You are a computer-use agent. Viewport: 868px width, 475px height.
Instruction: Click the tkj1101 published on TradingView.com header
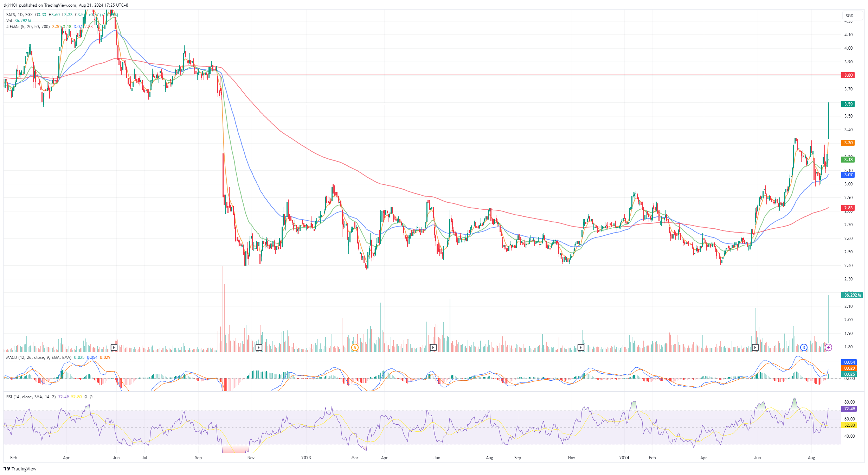(66, 5)
